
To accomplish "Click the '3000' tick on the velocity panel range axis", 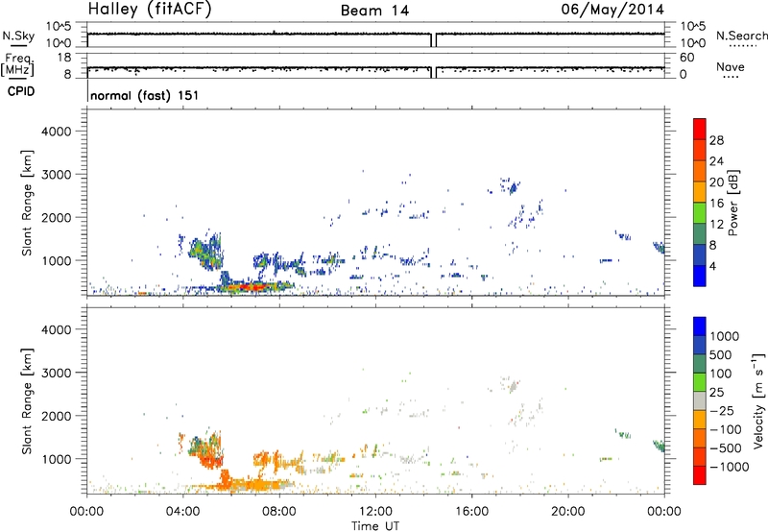I will click(x=56, y=373).
